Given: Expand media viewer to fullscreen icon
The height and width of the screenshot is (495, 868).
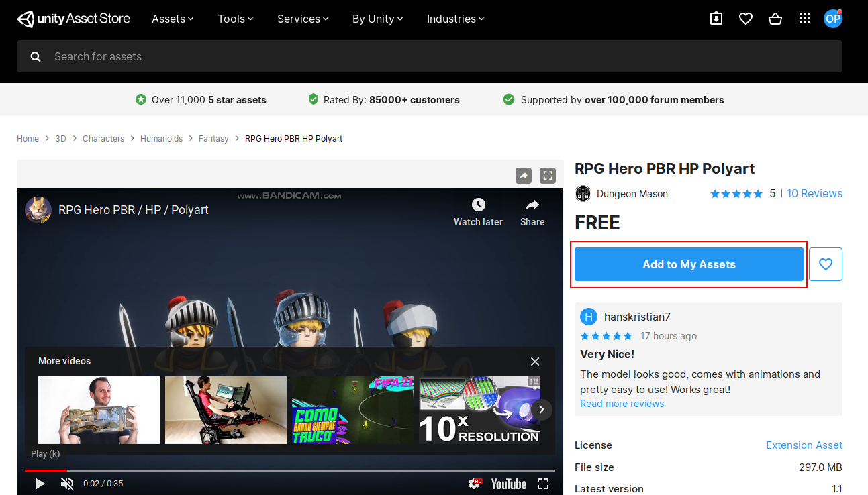Looking at the screenshot, I should 548,176.
